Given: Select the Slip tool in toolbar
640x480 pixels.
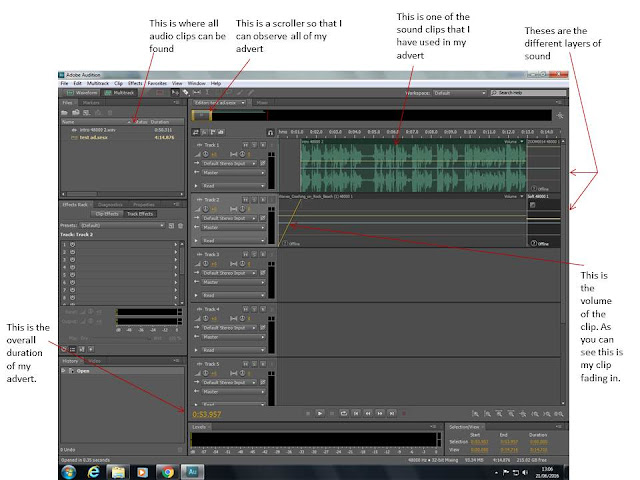Looking at the screenshot, I should (196, 93).
